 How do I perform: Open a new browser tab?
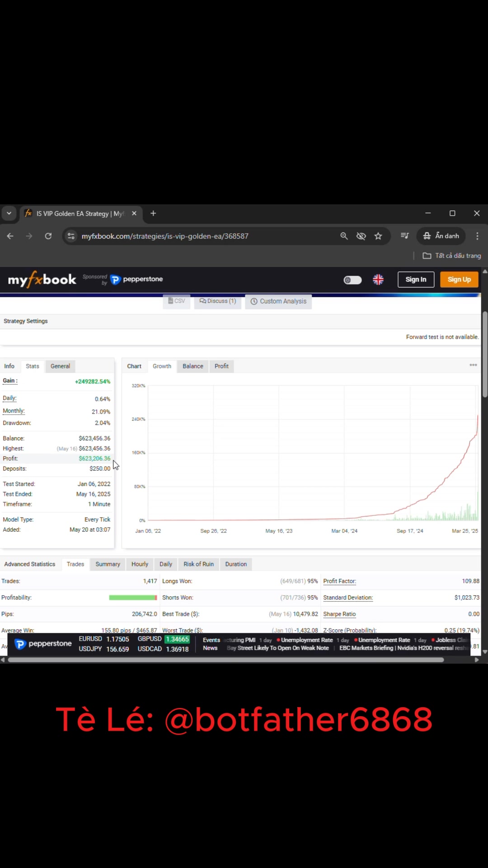[x=153, y=213]
